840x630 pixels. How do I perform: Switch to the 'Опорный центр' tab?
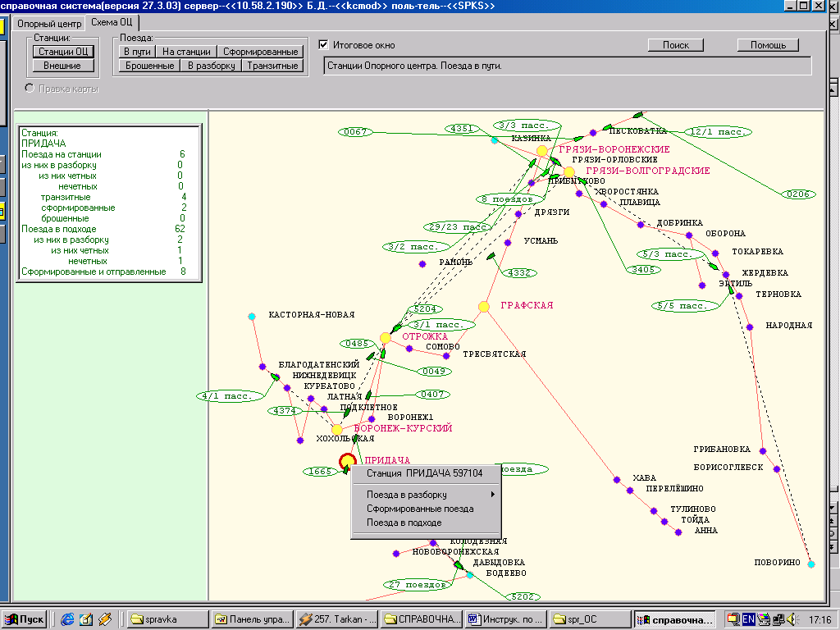click(49, 24)
